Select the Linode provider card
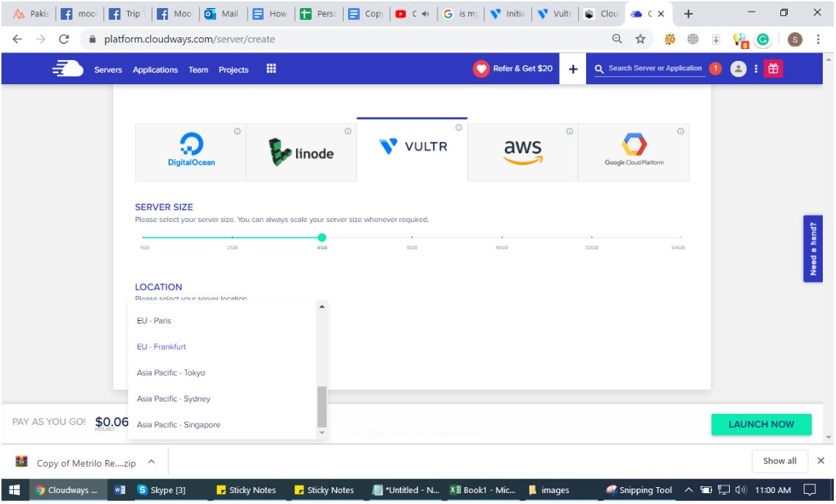This screenshot has width=836, height=504. (301, 152)
